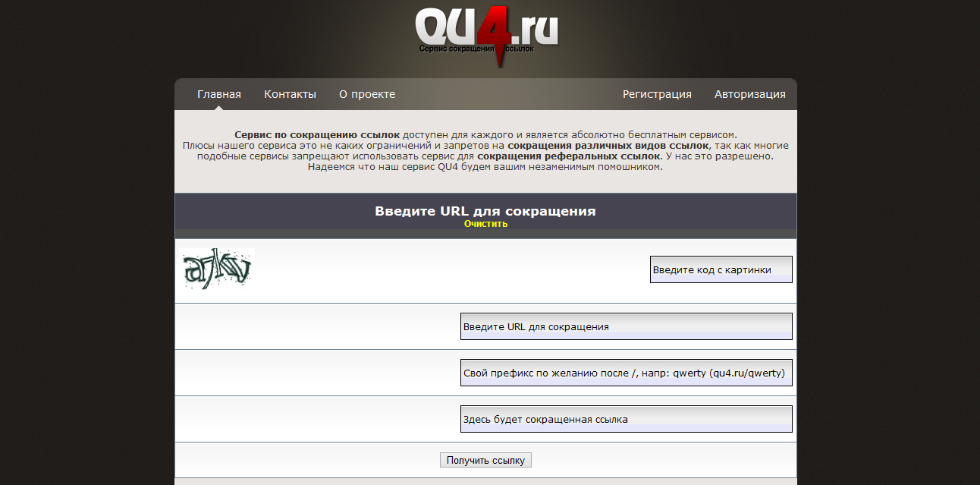Go to Авторизация

[750, 94]
